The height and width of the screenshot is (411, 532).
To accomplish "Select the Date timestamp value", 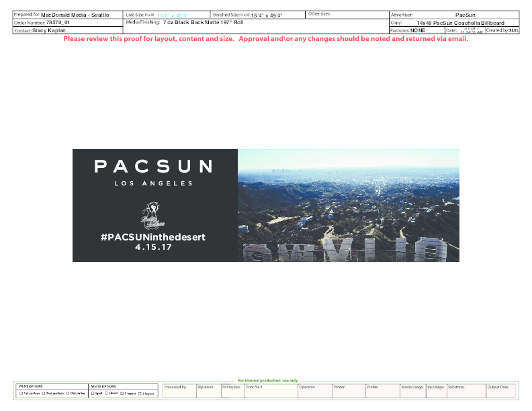I will [472, 30].
